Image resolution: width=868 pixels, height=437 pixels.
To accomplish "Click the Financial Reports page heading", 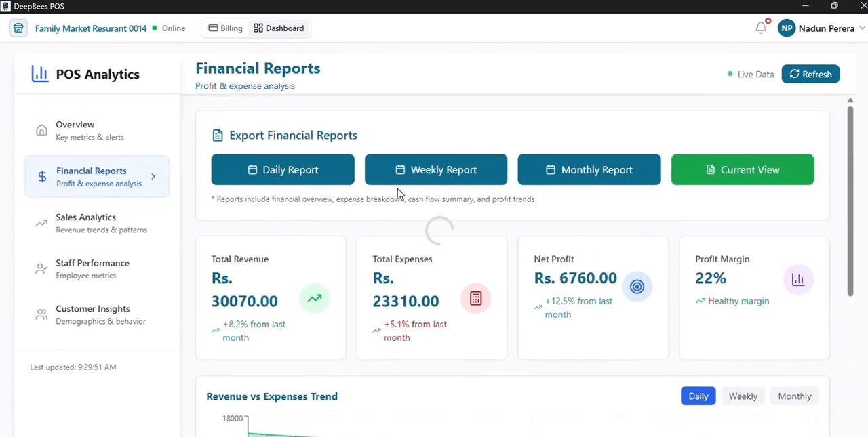I will (x=258, y=68).
